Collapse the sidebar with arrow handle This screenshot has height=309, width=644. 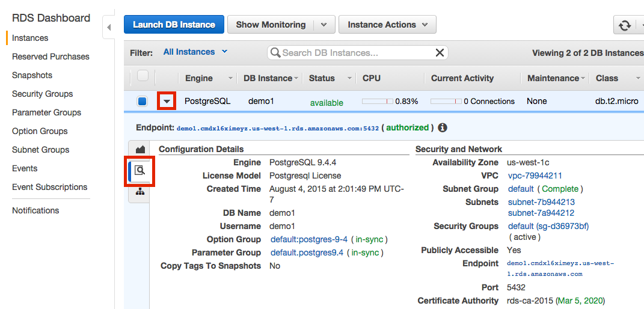point(109,28)
